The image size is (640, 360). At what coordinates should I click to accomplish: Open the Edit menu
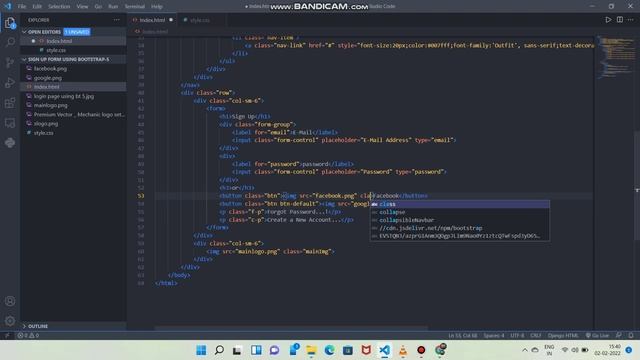pyautogui.click(x=37, y=7)
